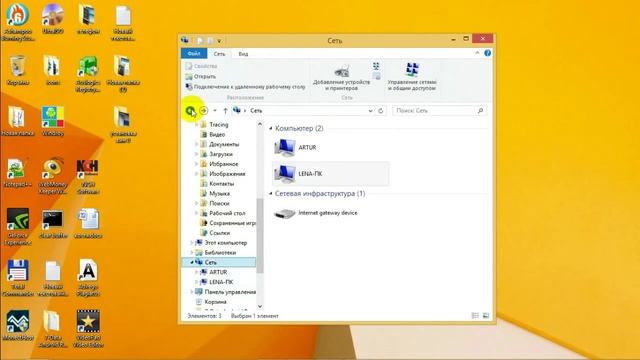
Task: Collapse the Компьютер (2) group
Action: 271,129
